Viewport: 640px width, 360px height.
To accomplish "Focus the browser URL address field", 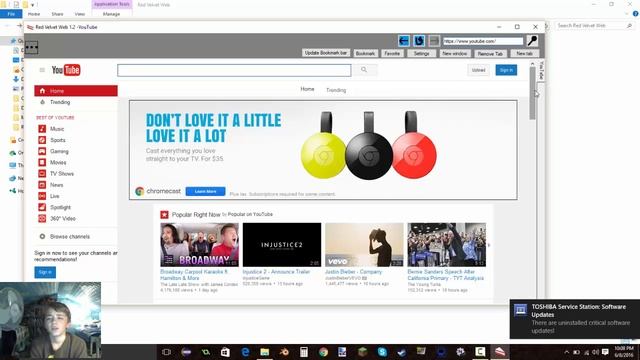I will tap(483, 41).
